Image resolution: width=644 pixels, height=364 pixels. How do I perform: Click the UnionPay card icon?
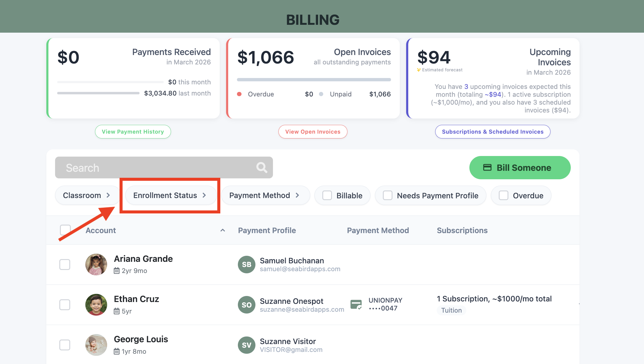(x=356, y=304)
